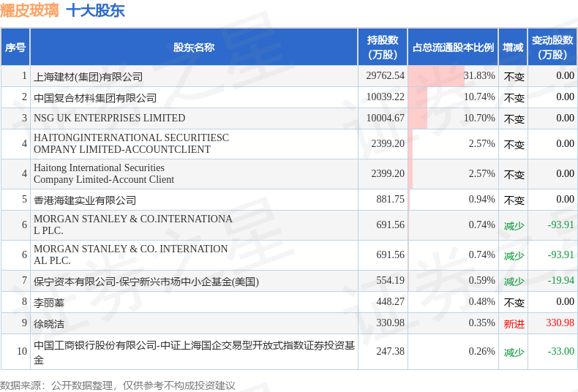
Task: Select Haitong International Securities Company Limited name
Action: click(104, 173)
